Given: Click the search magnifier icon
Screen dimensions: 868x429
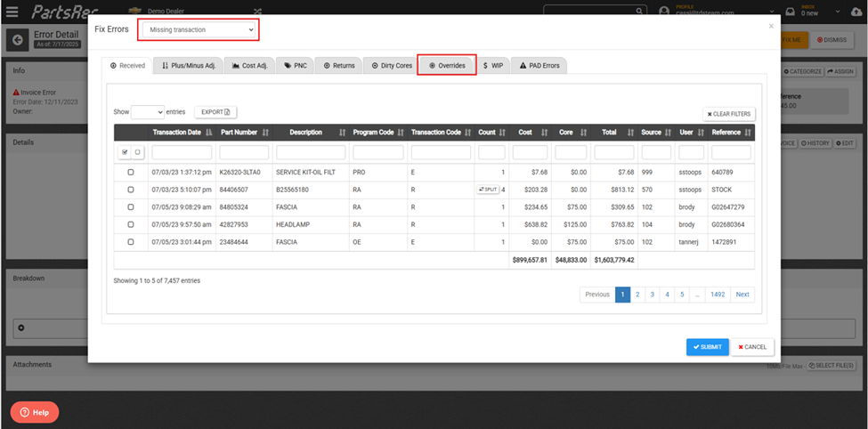Looking at the screenshot, I should click(x=639, y=11).
